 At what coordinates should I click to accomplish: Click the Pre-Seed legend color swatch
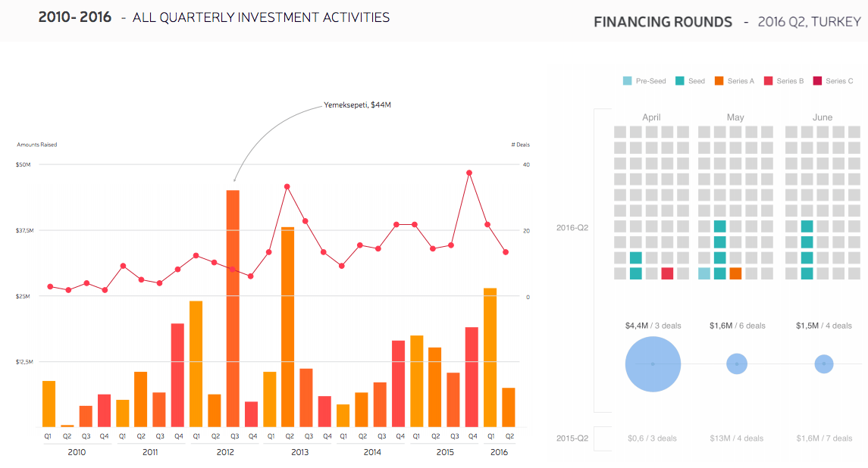pos(627,81)
